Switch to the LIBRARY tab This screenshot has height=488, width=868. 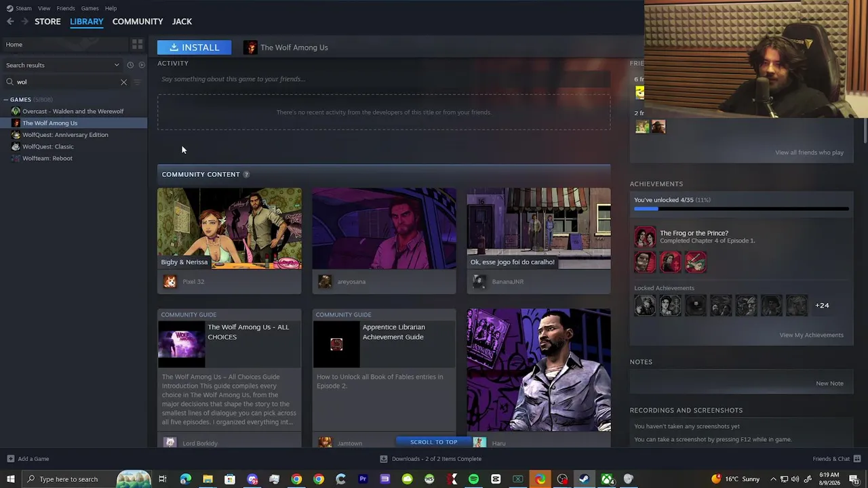(87, 22)
